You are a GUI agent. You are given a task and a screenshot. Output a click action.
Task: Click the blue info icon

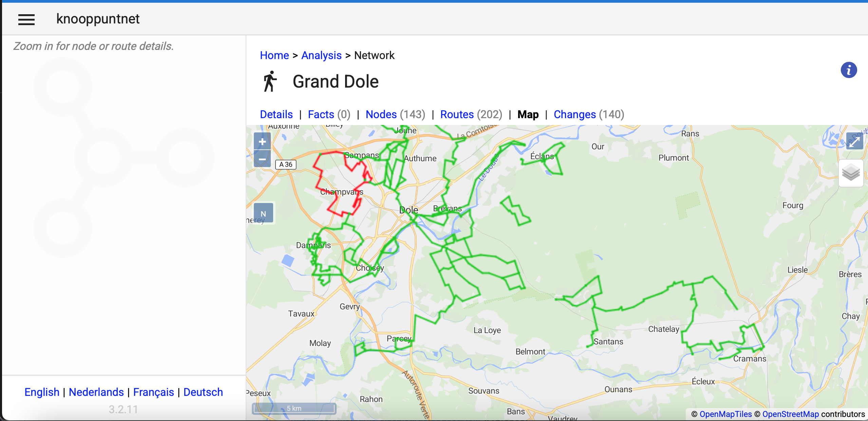[848, 70]
